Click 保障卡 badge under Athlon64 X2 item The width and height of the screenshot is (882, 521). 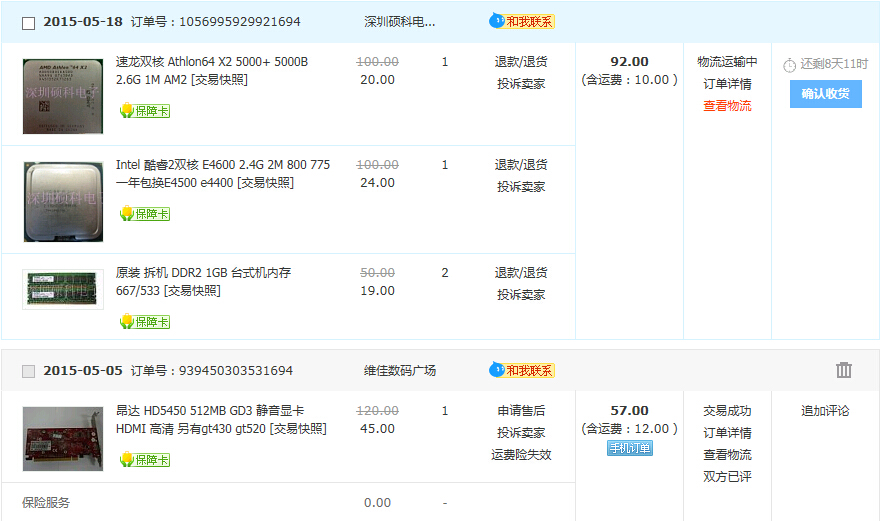pyautogui.click(x=145, y=111)
